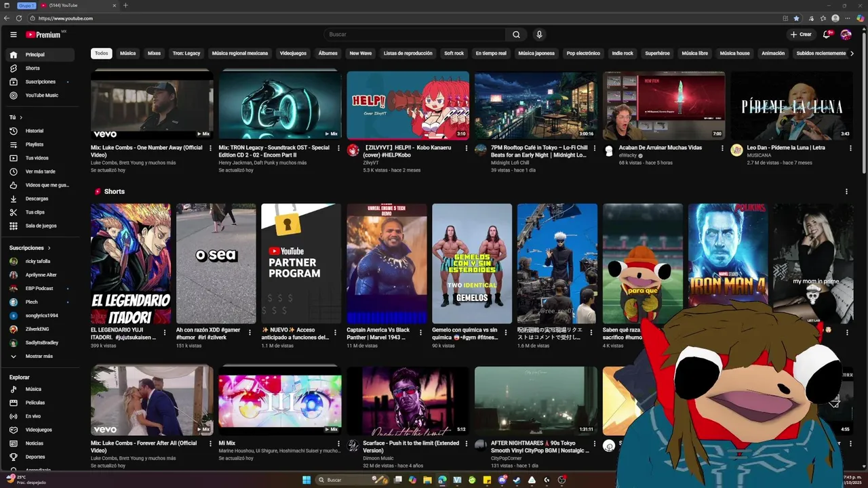Click the Crear button

click(801, 35)
